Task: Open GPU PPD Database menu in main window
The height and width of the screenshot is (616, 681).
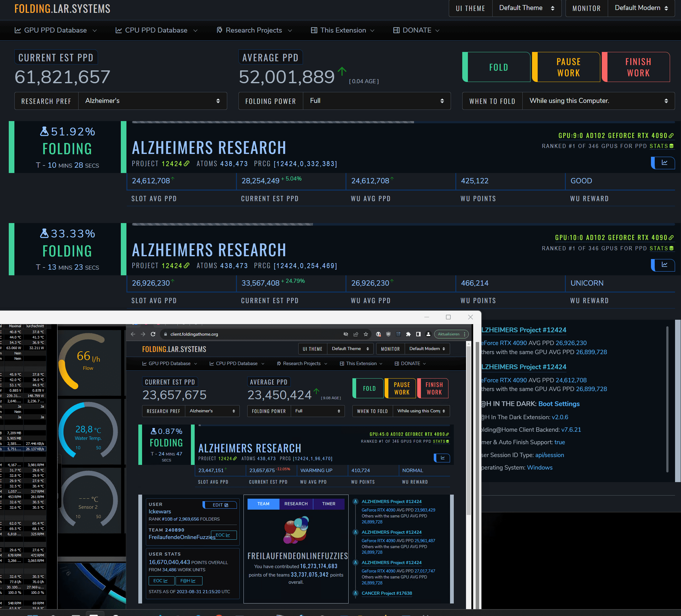Action: pos(56,30)
